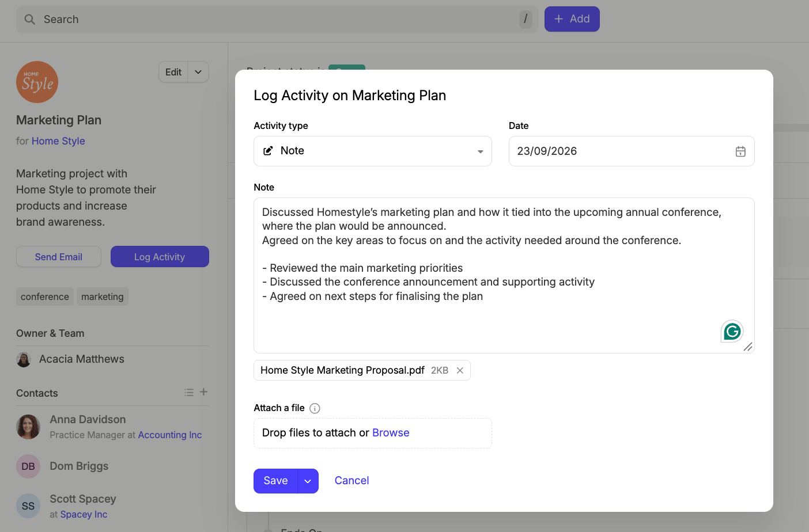Open the Spacey Inc link

[x=84, y=514]
